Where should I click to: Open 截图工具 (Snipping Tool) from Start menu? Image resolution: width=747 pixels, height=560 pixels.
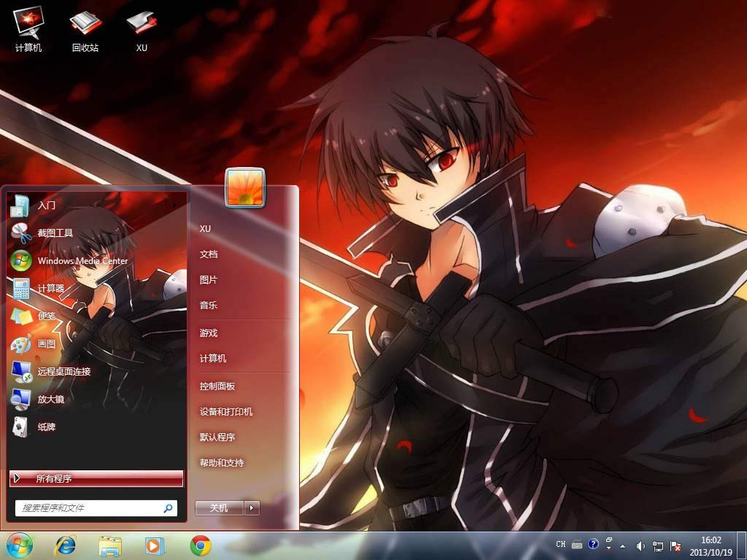[x=55, y=233]
